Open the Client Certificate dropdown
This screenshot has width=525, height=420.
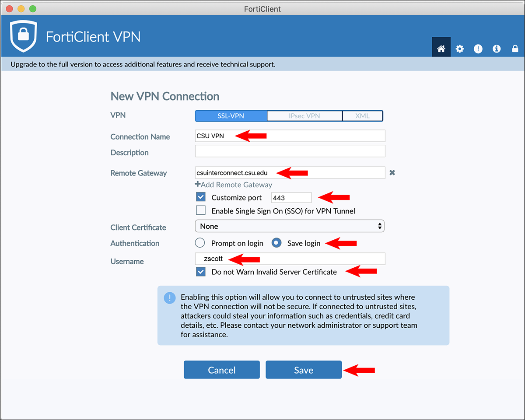coord(290,226)
